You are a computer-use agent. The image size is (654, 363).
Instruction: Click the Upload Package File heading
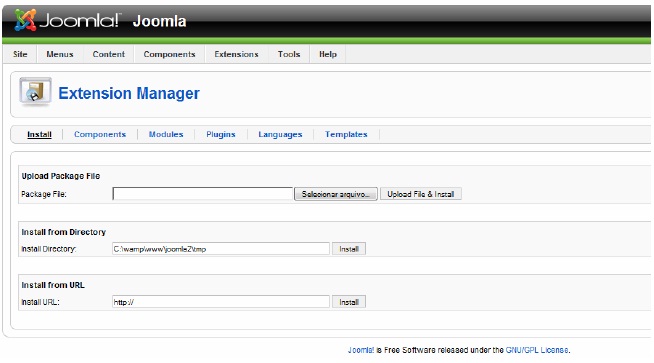(61, 176)
